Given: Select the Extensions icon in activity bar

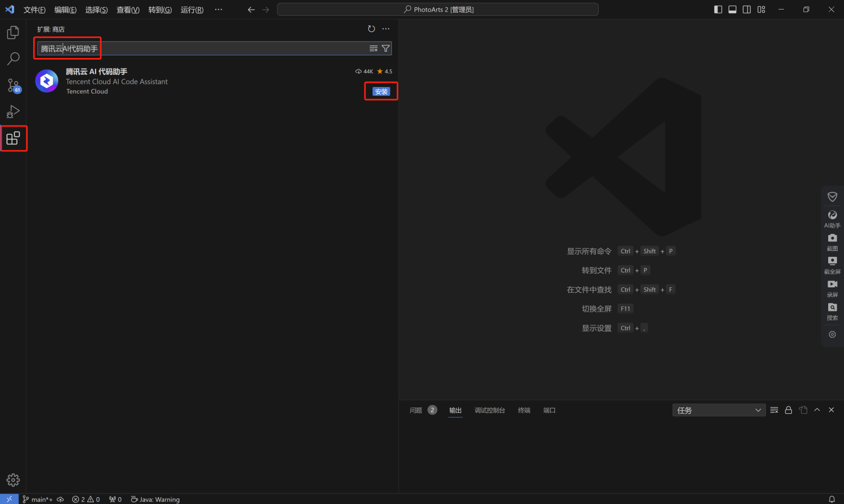Looking at the screenshot, I should click(13, 138).
